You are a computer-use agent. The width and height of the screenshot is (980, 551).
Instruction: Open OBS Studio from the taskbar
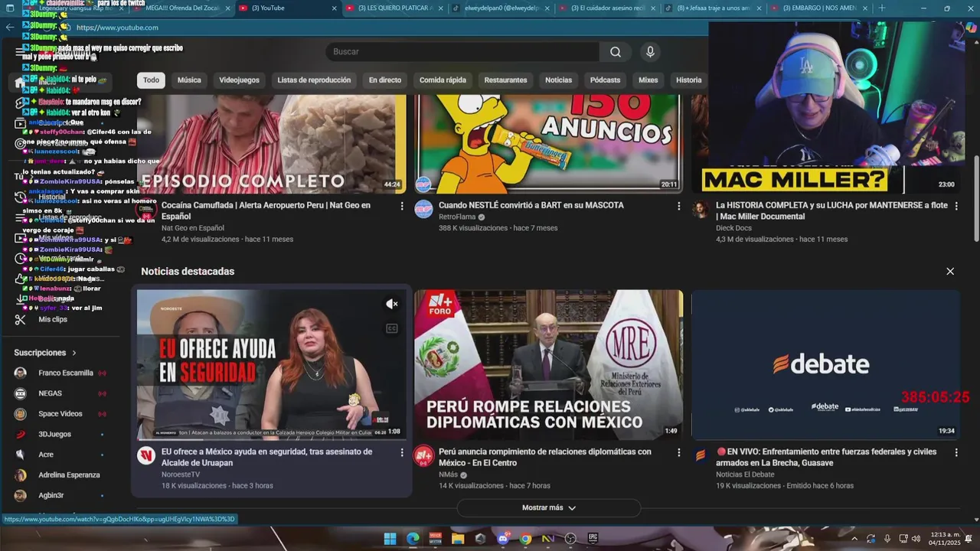tap(570, 538)
